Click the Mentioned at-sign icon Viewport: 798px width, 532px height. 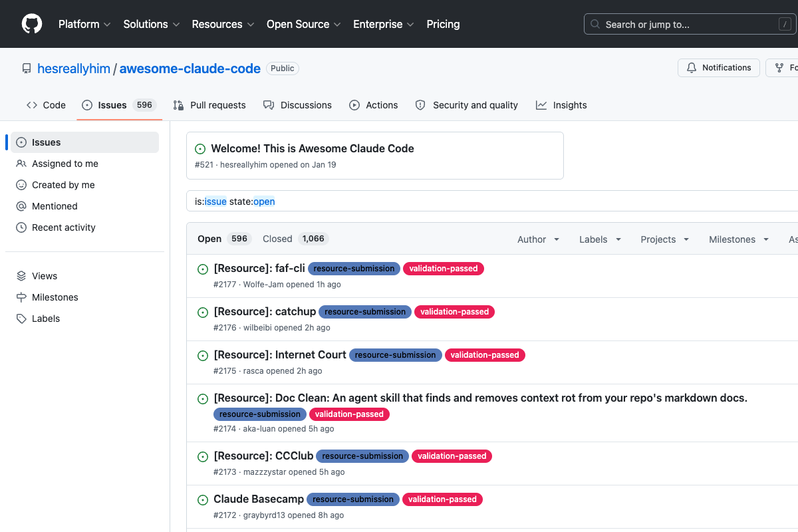coord(21,206)
